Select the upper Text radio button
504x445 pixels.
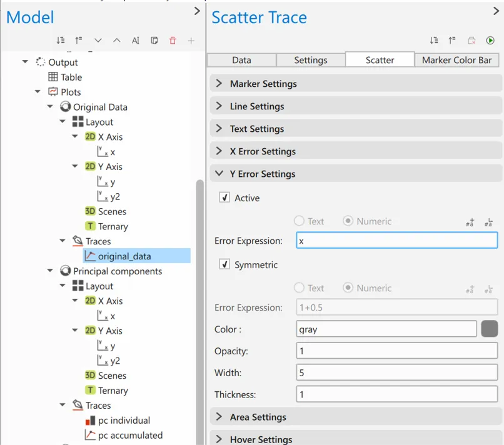[299, 221]
